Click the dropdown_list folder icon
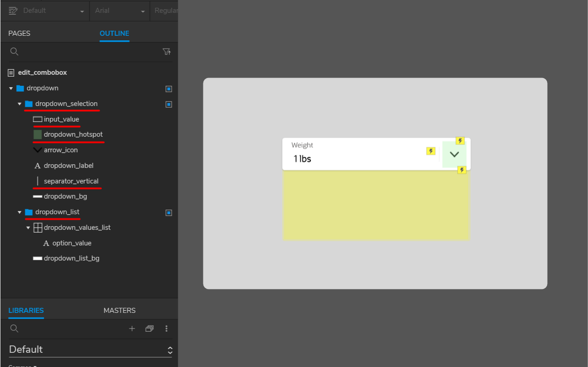588x367 pixels. click(x=29, y=212)
